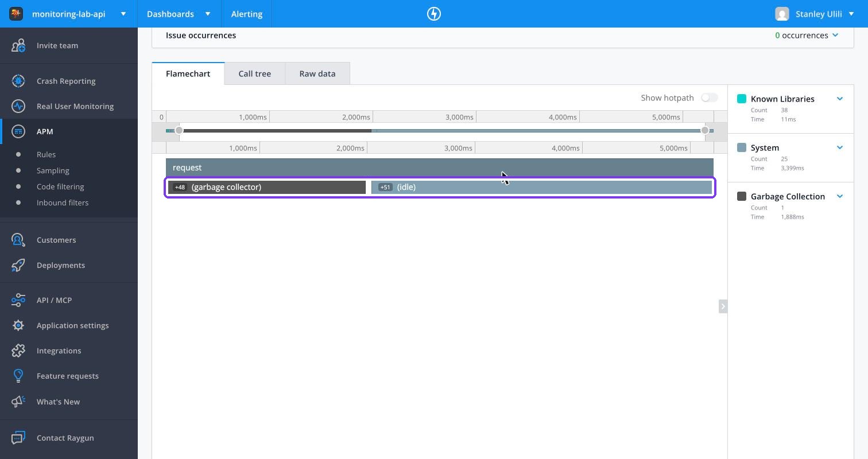This screenshot has height=459, width=868.
Task: Select the request flamechart bar
Action: point(440,168)
